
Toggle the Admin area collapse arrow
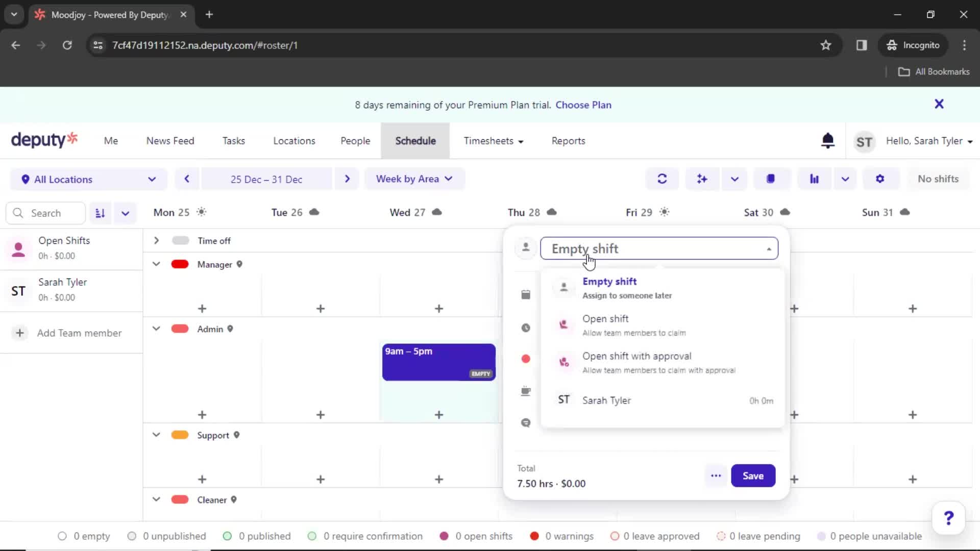click(156, 329)
